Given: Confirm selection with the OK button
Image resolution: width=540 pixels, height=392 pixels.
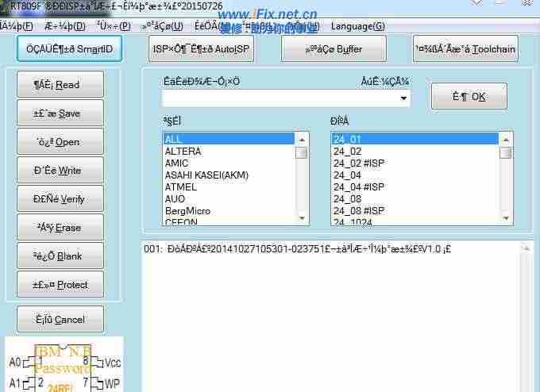Looking at the screenshot, I should 469,97.
